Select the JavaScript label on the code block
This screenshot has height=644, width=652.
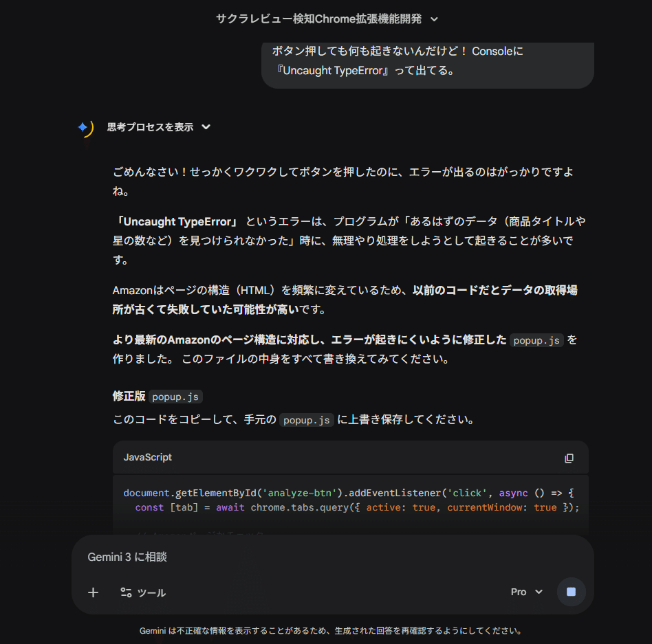[147, 457]
